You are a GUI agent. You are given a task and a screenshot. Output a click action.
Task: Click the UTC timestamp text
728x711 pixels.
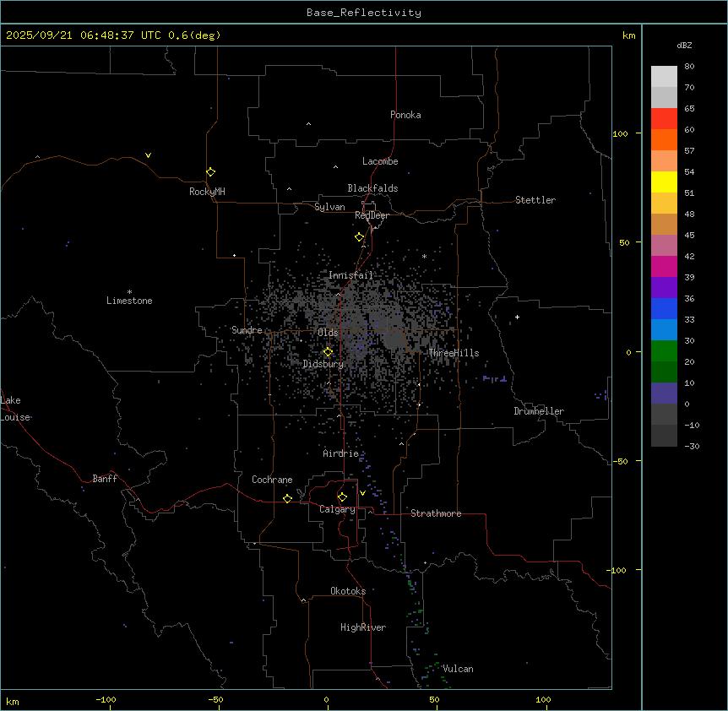pyautogui.click(x=113, y=35)
